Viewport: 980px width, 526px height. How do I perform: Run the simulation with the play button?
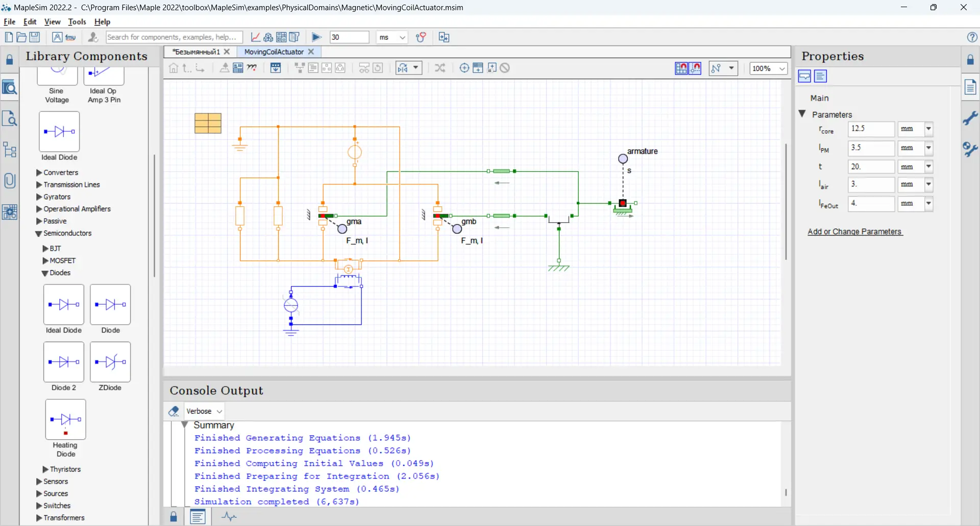[x=316, y=37]
